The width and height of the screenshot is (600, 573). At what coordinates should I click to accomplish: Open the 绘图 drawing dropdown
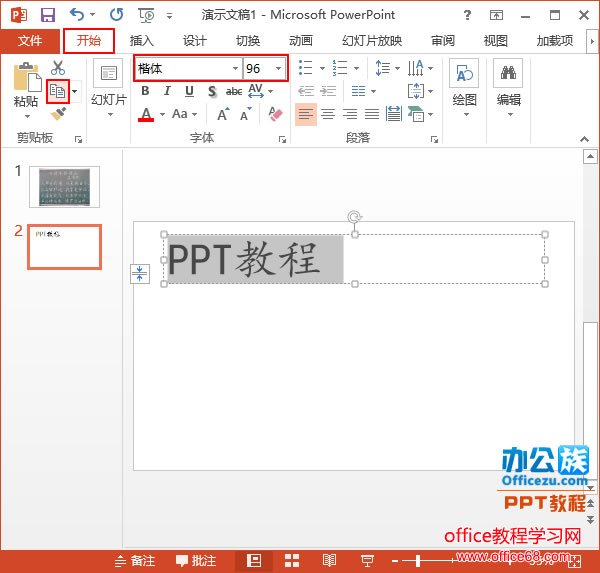(464, 88)
